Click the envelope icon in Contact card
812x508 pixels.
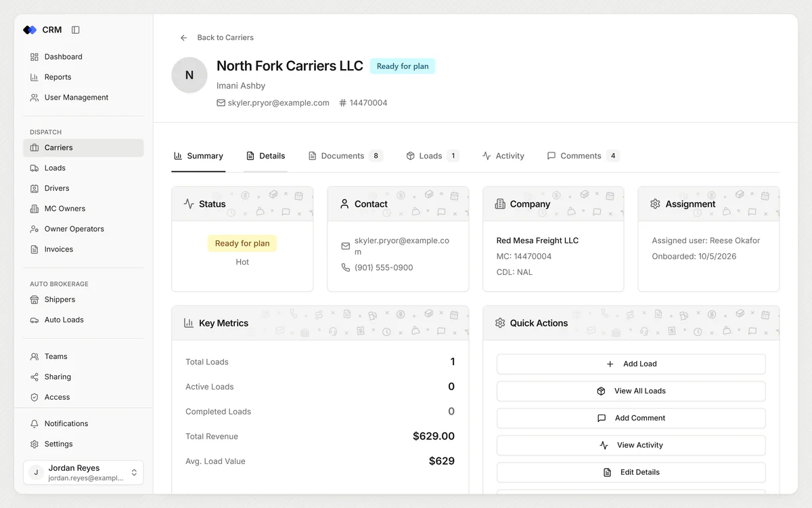click(x=346, y=246)
